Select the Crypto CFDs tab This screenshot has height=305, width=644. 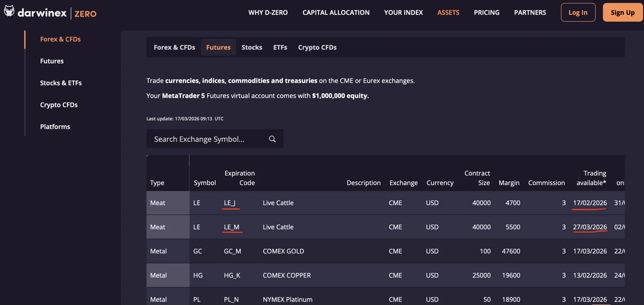click(x=317, y=47)
